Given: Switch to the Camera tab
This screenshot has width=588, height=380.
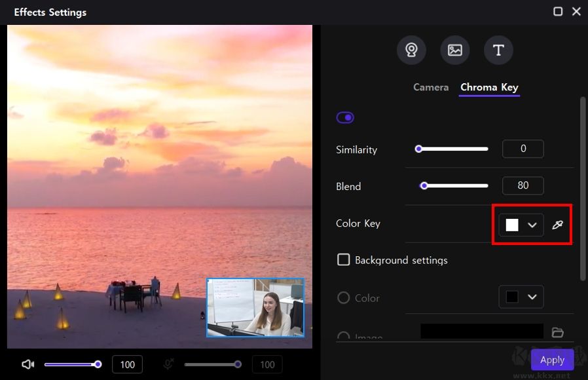Looking at the screenshot, I should [430, 86].
